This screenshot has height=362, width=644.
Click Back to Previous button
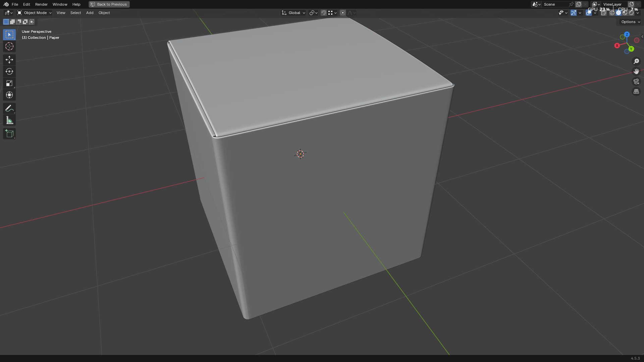point(109,4)
